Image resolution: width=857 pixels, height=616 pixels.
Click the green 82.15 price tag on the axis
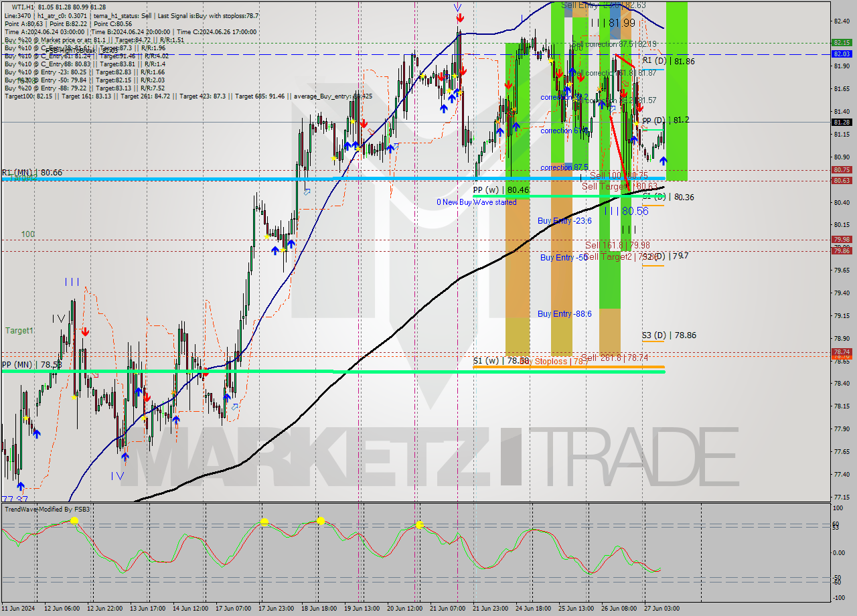click(x=842, y=42)
